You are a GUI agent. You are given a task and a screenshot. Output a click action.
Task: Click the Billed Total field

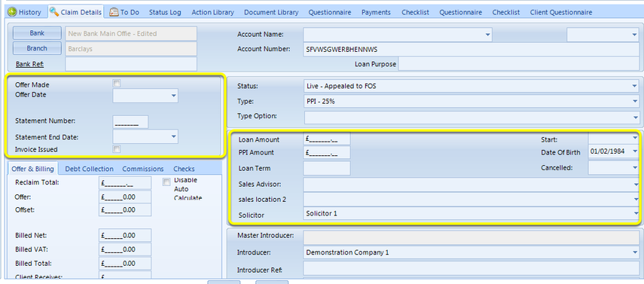click(x=125, y=263)
